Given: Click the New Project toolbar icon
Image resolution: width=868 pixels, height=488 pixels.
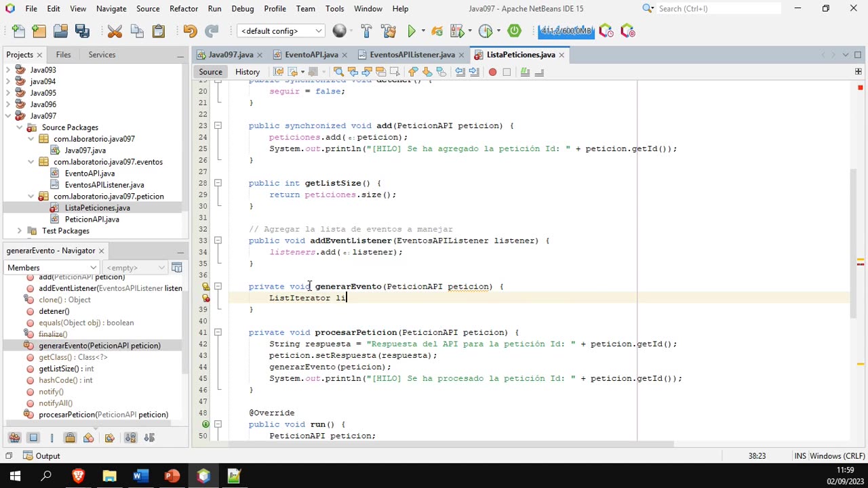Looking at the screenshot, I should coord(39,31).
